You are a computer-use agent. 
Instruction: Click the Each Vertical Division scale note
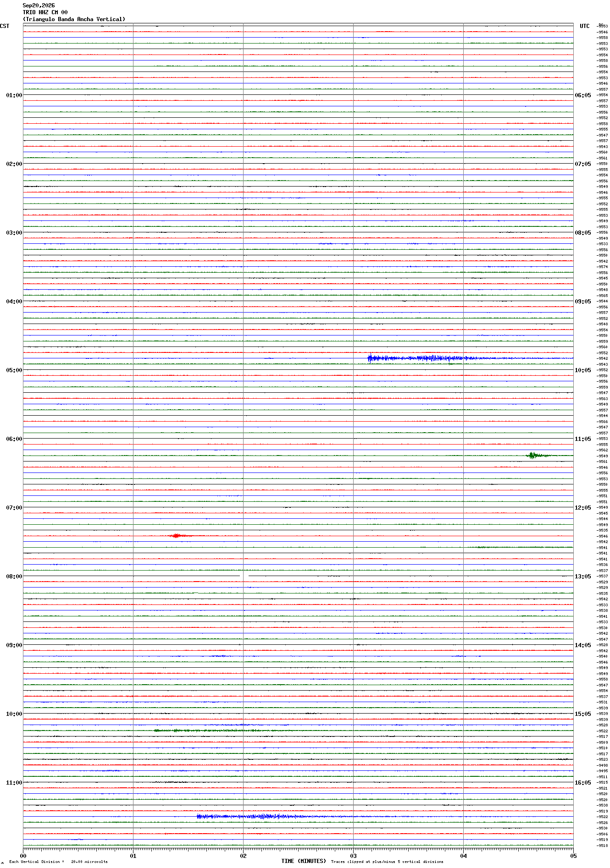tap(58, 862)
